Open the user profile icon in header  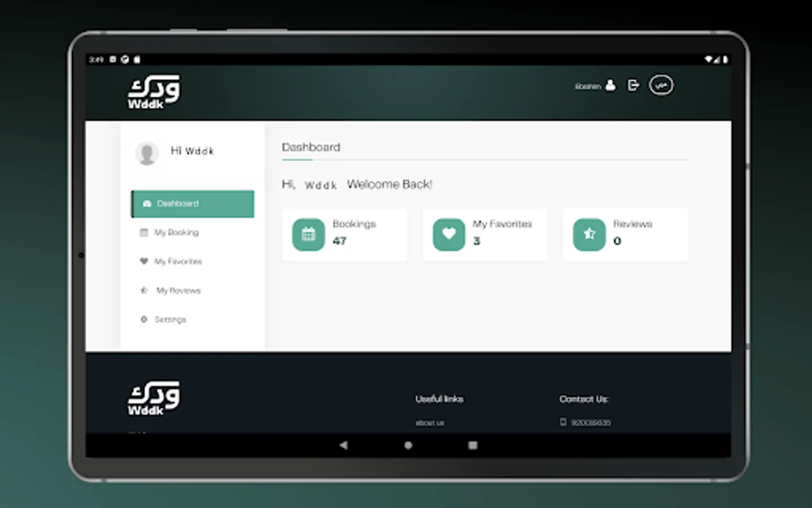[610, 85]
